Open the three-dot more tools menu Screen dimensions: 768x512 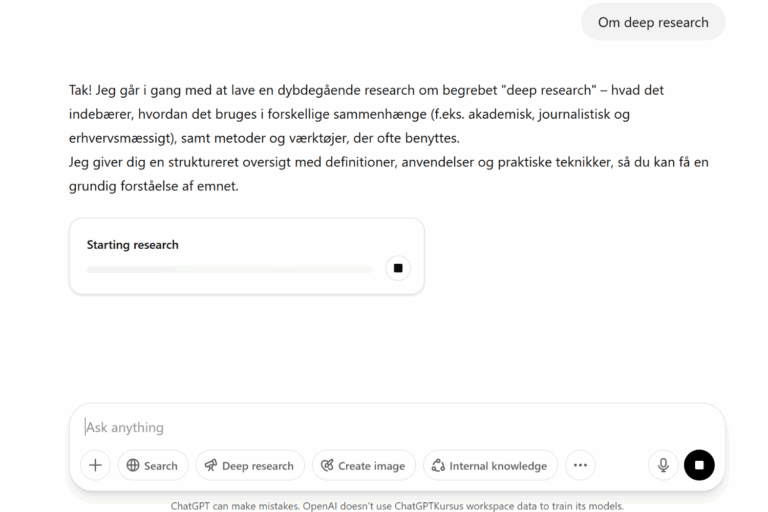click(x=580, y=465)
